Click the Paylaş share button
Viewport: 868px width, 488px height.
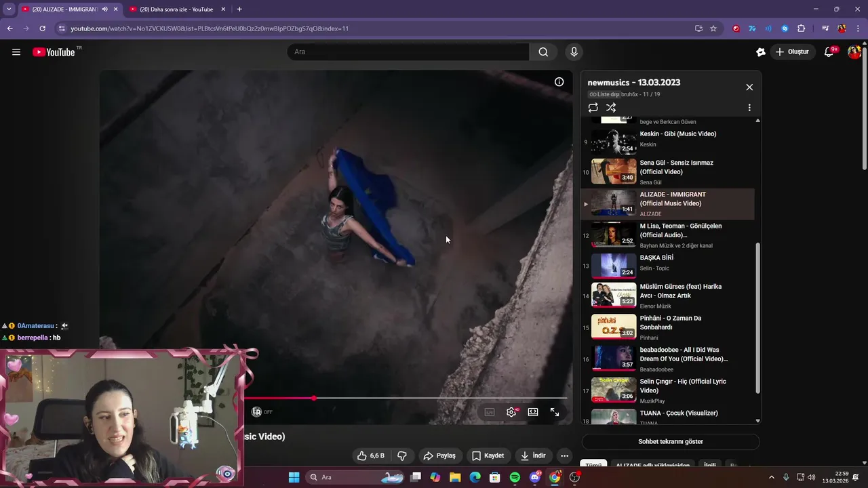(x=439, y=455)
